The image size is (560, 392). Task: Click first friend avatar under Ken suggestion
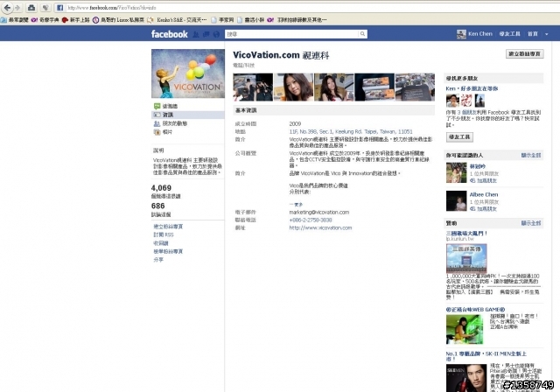(x=452, y=101)
